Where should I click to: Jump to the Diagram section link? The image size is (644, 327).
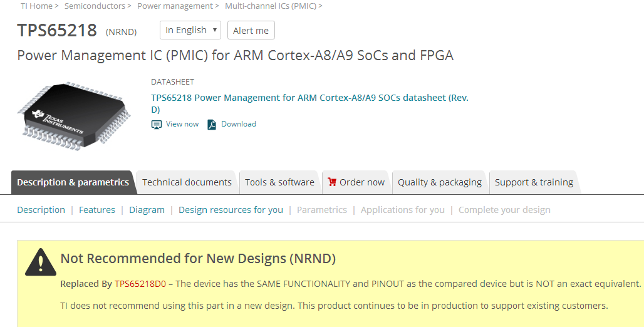tap(147, 210)
